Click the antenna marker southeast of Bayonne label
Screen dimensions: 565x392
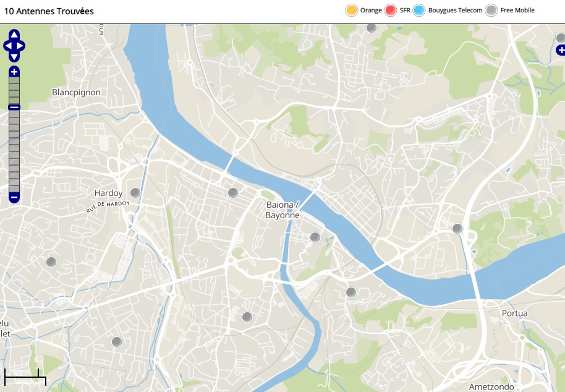tap(315, 237)
